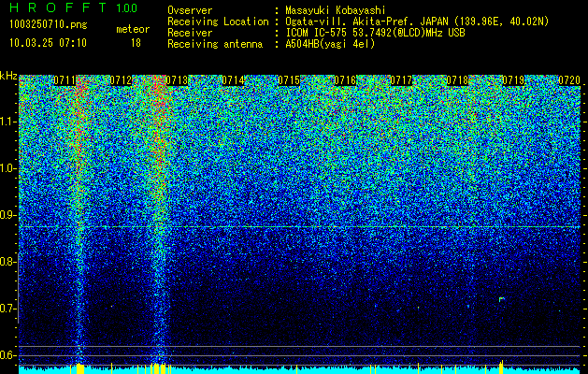
Task: Click the Receiving antenna label
Action: click(215, 44)
